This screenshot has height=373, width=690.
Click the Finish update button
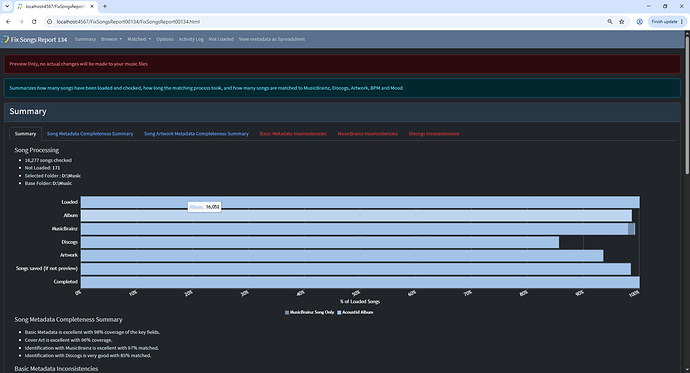664,22
